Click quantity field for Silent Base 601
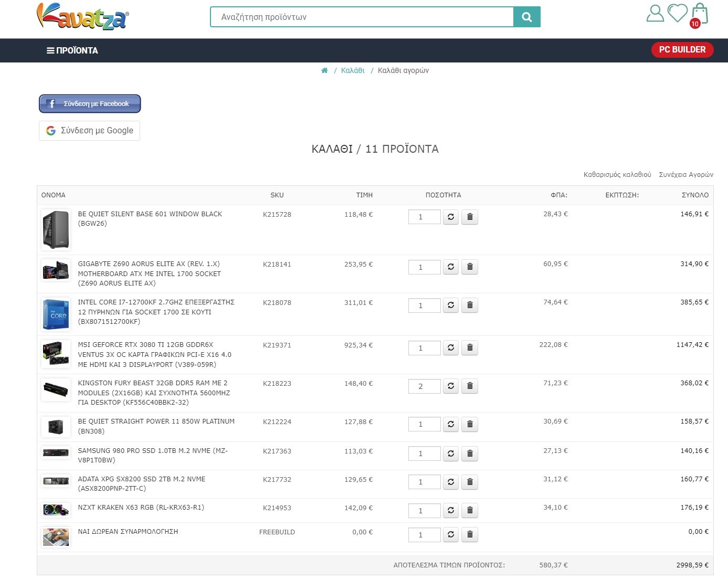The height and width of the screenshot is (580, 728). (x=425, y=217)
